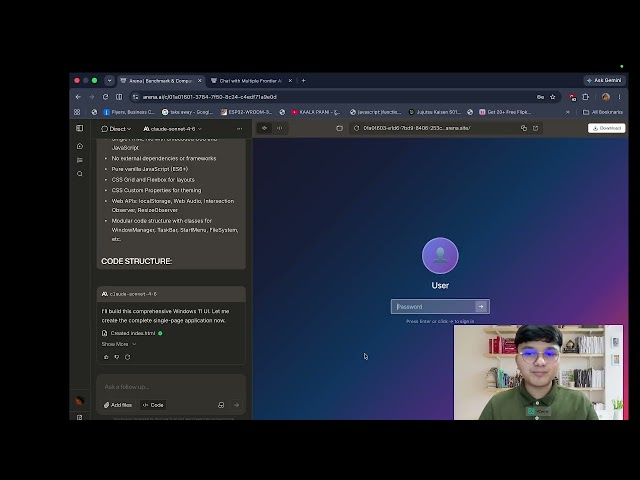This screenshot has height=480, width=640.
Task: Copy the preview URL with copy icon
Action: tap(524, 128)
